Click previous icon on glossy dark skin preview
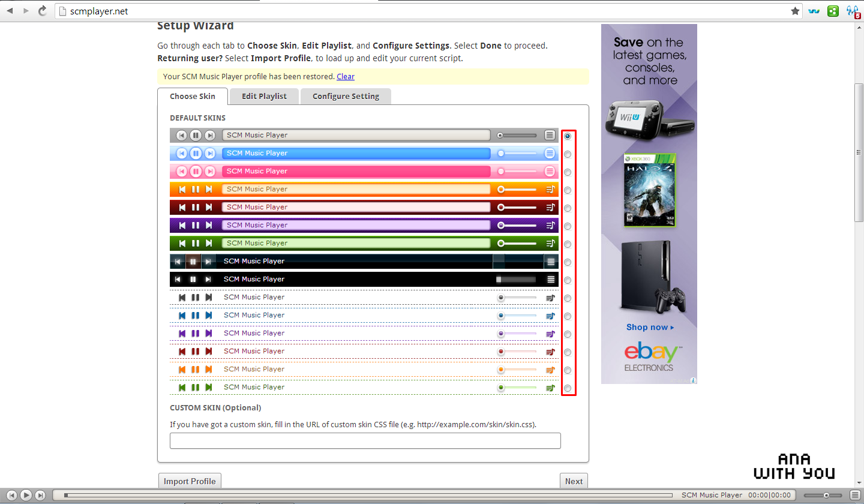This screenshot has height=504, width=864. coord(178,261)
